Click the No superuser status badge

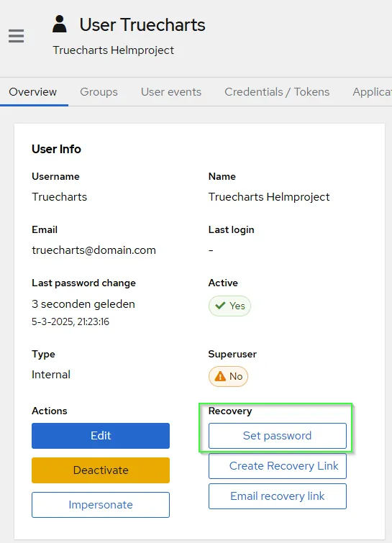pyautogui.click(x=228, y=376)
